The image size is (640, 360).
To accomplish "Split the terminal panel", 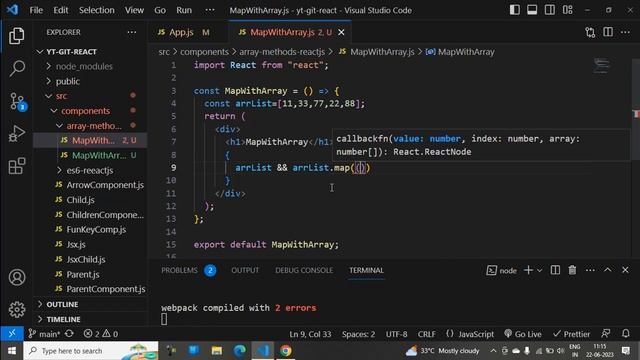I will [555, 270].
